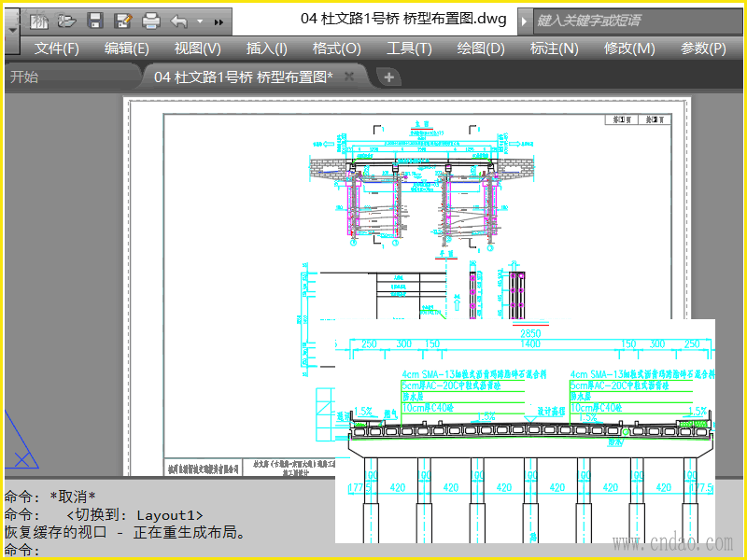Open the 视图(V) menu
This screenshot has width=747, height=560.
tap(197, 49)
